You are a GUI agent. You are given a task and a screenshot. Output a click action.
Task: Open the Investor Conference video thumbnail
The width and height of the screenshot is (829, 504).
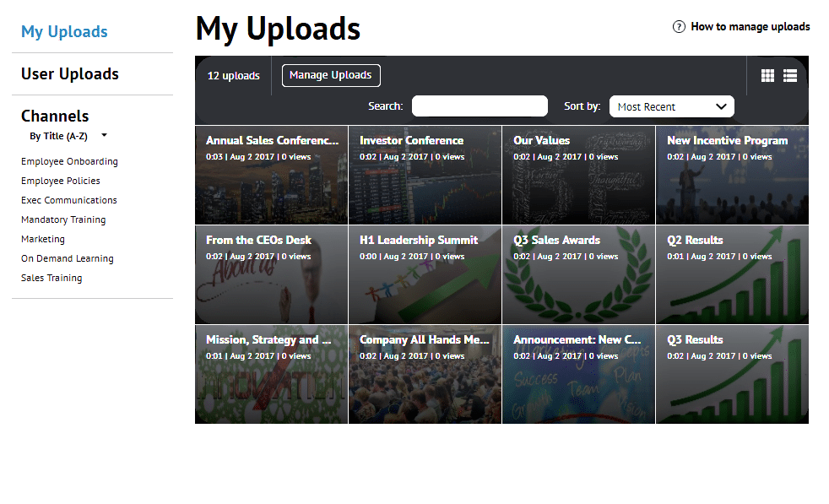click(x=425, y=175)
